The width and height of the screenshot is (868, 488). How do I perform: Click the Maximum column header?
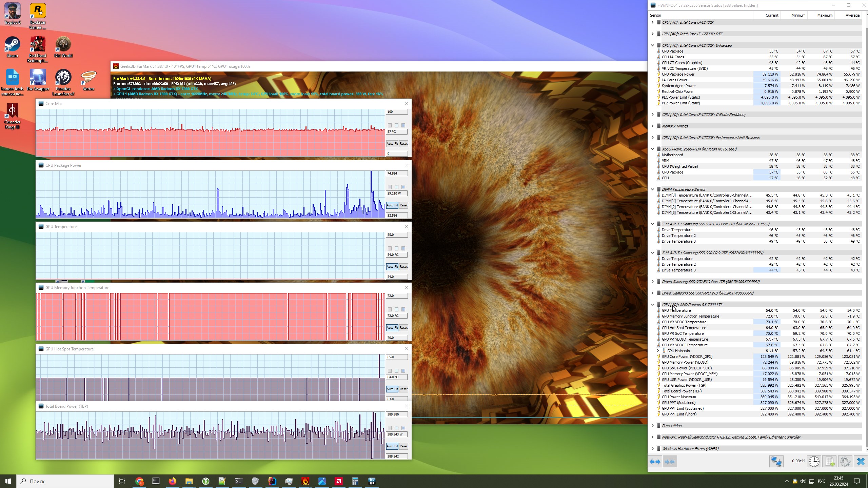pos(825,15)
